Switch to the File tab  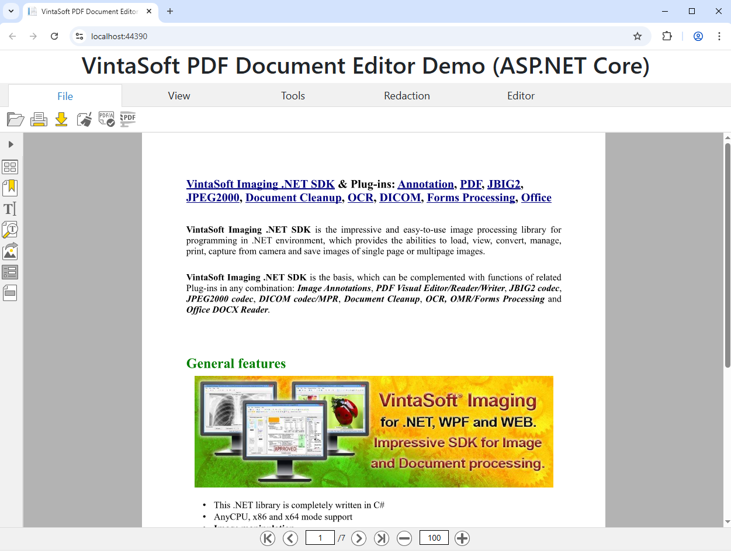pos(65,96)
